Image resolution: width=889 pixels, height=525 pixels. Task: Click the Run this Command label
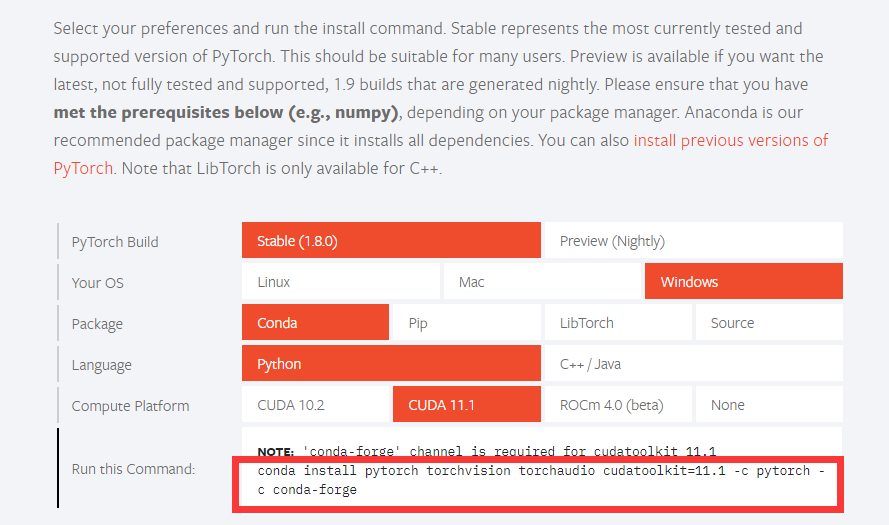click(133, 469)
